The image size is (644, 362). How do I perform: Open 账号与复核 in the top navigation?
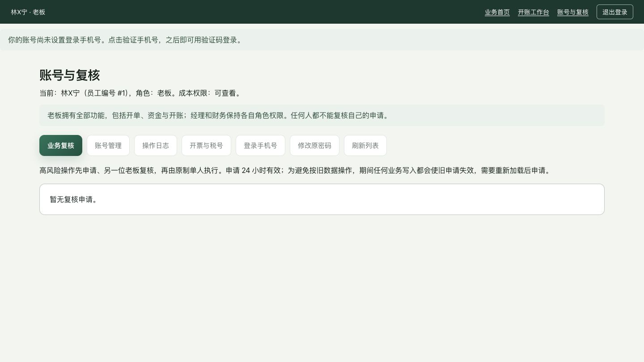point(573,12)
